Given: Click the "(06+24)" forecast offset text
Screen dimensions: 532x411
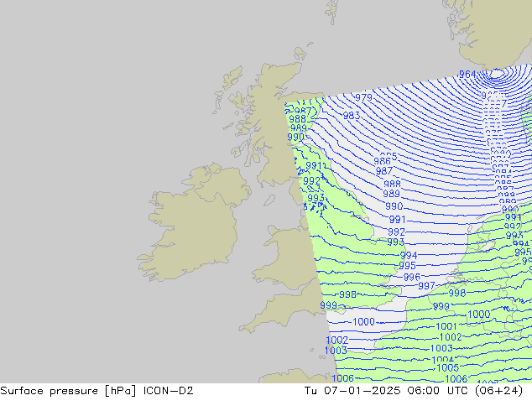Looking at the screenshot, I should pyautogui.click(x=498, y=391).
